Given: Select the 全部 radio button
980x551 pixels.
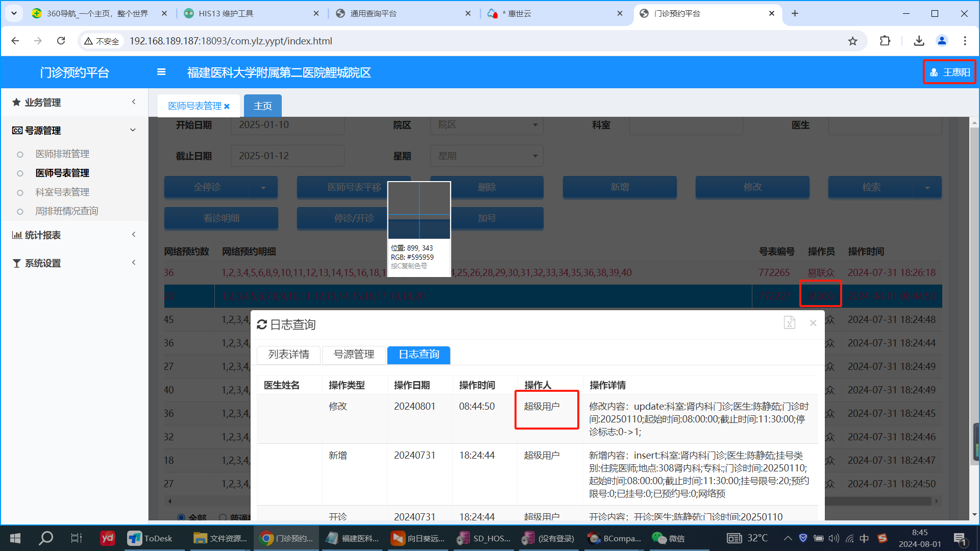Looking at the screenshot, I should tap(181, 517).
